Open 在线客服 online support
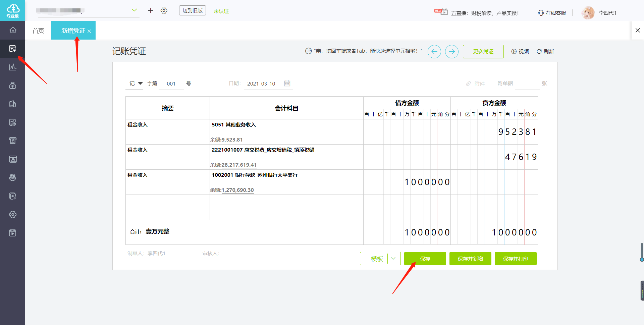The width and height of the screenshot is (644, 325). point(552,13)
